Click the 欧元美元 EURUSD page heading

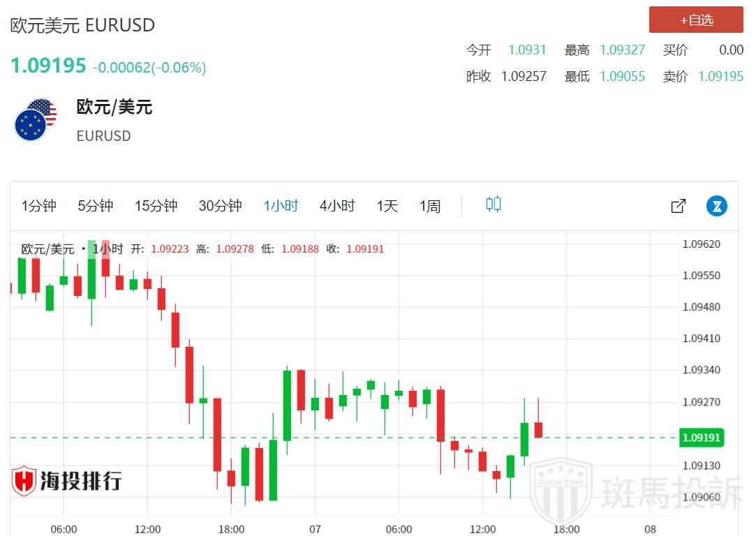pyautogui.click(x=82, y=25)
